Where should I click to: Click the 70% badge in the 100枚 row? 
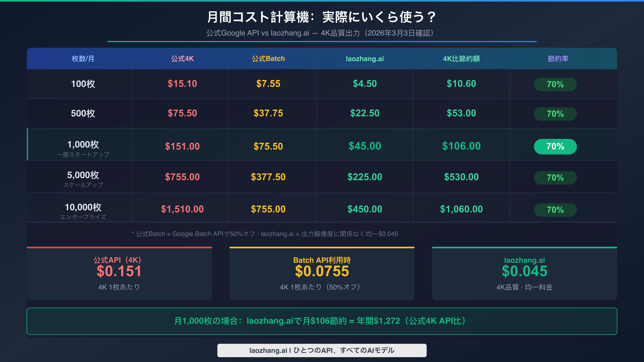[555, 84]
